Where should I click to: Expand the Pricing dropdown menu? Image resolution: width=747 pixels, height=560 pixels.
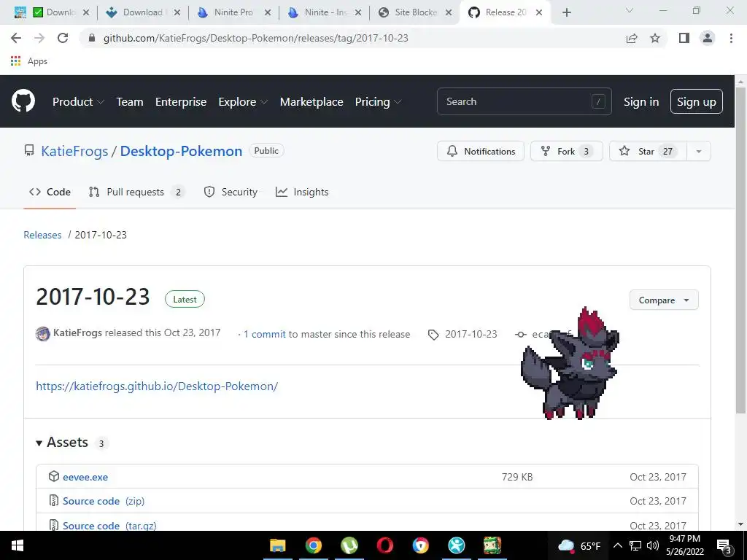(378, 101)
